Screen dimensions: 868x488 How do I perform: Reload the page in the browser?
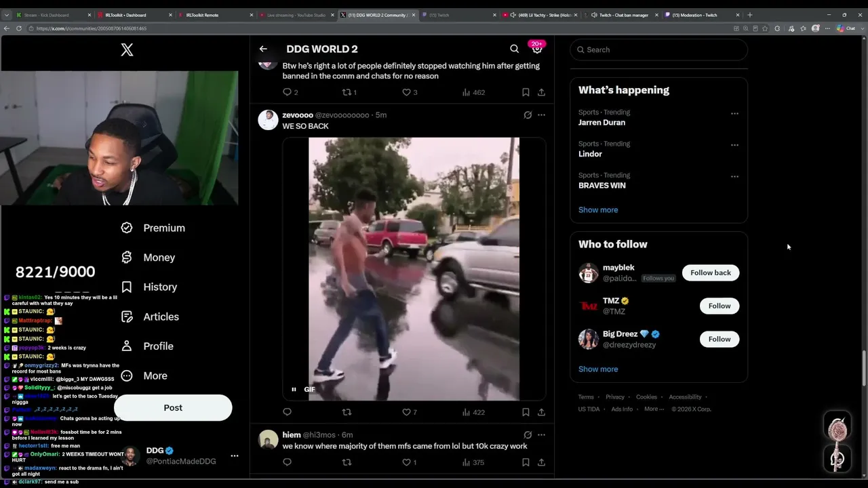[x=19, y=28]
